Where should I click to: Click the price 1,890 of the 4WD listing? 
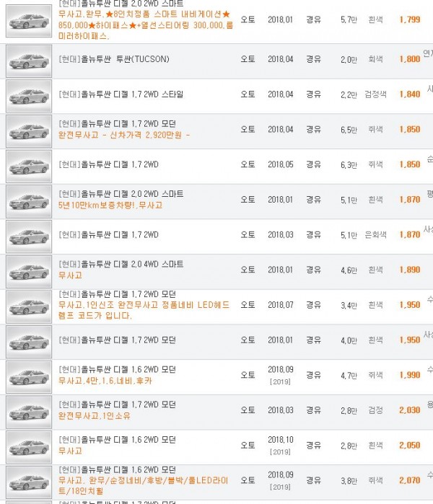pos(409,270)
